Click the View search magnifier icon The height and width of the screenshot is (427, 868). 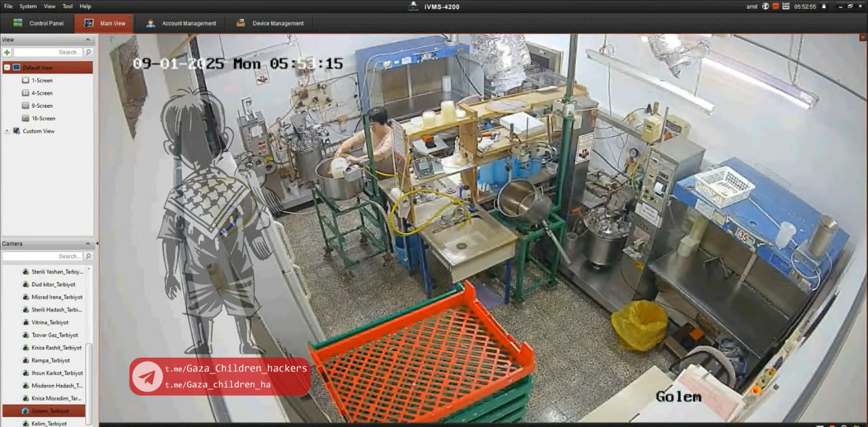(88, 52)
